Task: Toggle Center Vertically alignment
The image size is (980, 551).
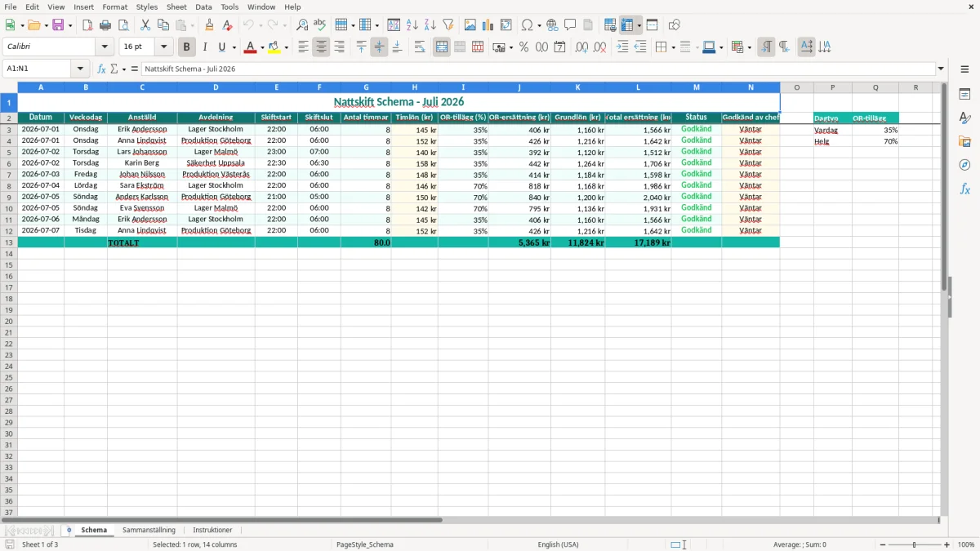Action: click(x=379, y=47)
